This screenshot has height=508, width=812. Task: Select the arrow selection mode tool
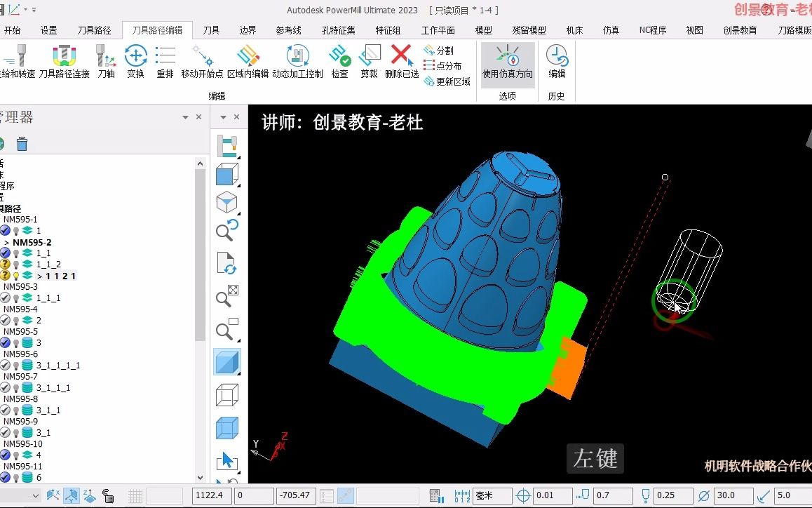226,461
